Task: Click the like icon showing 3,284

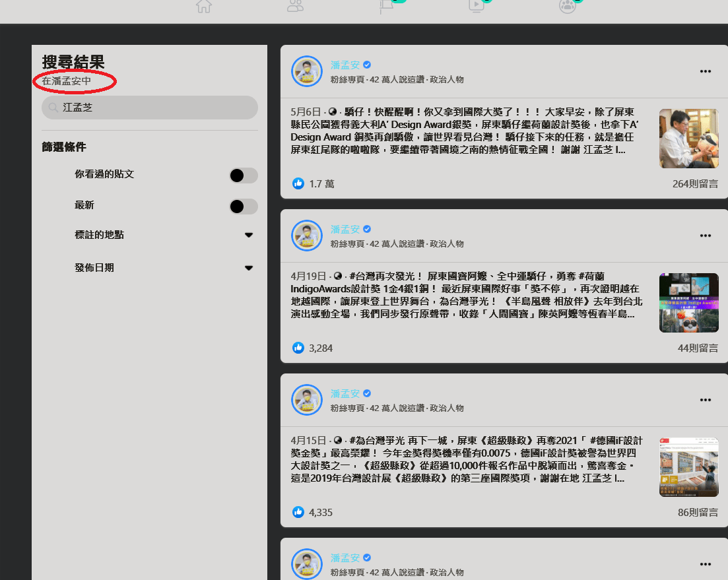Action: pos(298,348)
